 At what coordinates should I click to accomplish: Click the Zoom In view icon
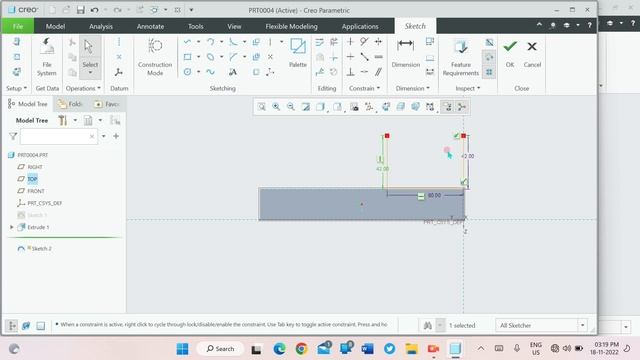coord(276,107)
